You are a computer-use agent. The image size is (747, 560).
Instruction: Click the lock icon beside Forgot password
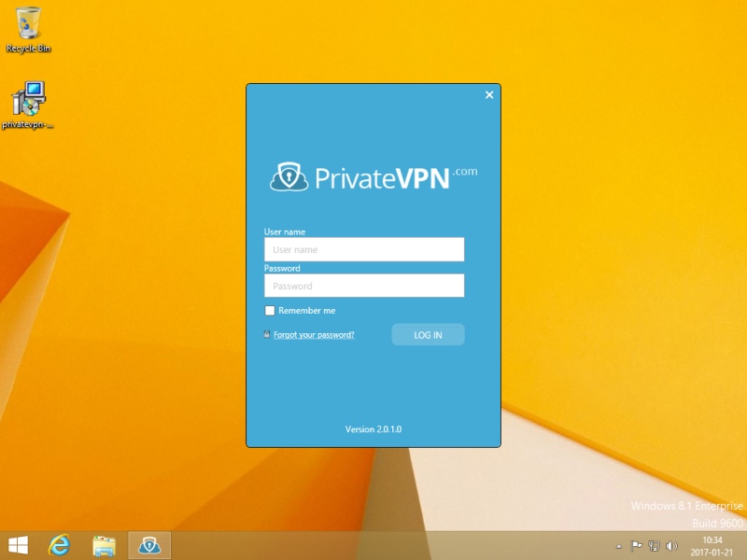click(267, 334)
